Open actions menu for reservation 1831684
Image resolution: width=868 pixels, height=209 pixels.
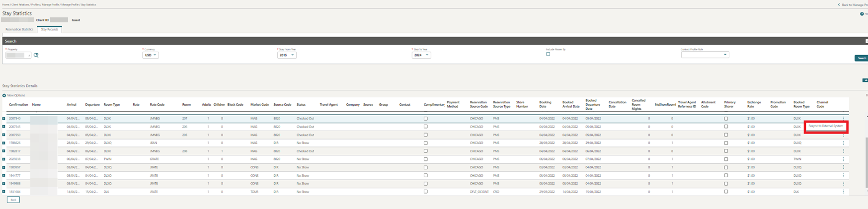[x=843, y=192]
